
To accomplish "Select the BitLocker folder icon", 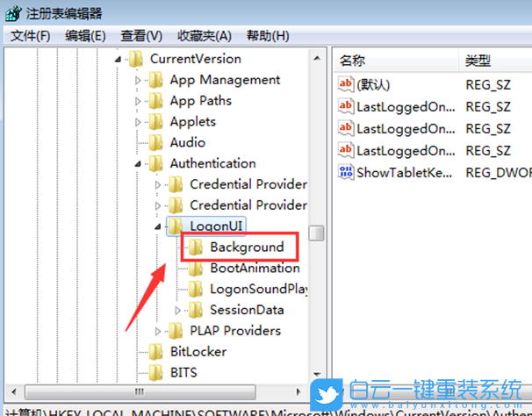I will point(156,352).
